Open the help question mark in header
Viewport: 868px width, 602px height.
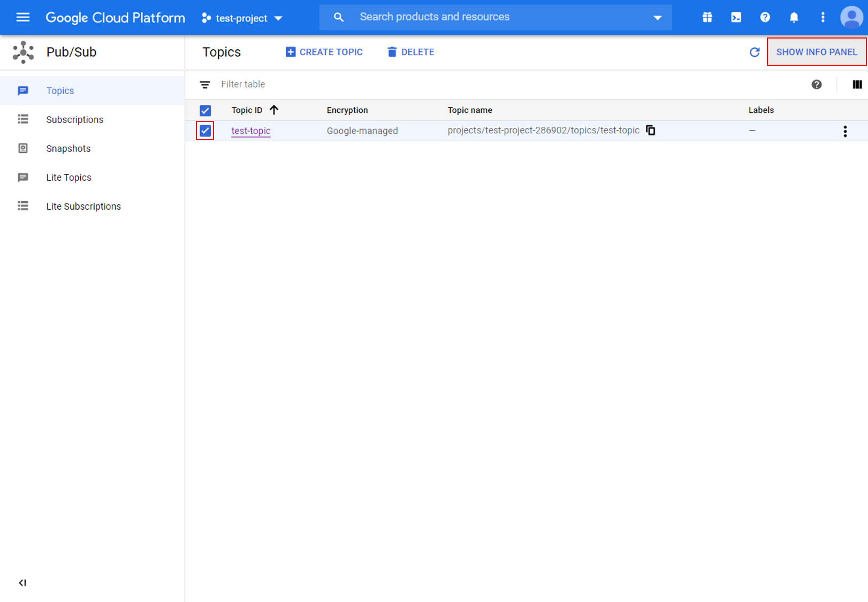pyautogui.click(x=765, y=17)
